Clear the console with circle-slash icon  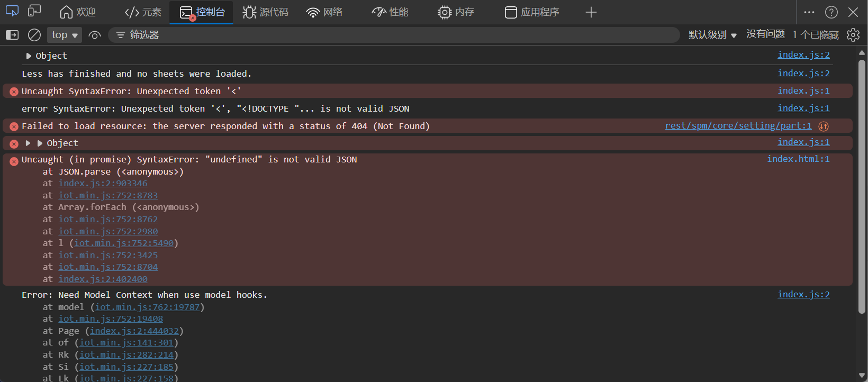pyautogui.click(x=34, y=35)
